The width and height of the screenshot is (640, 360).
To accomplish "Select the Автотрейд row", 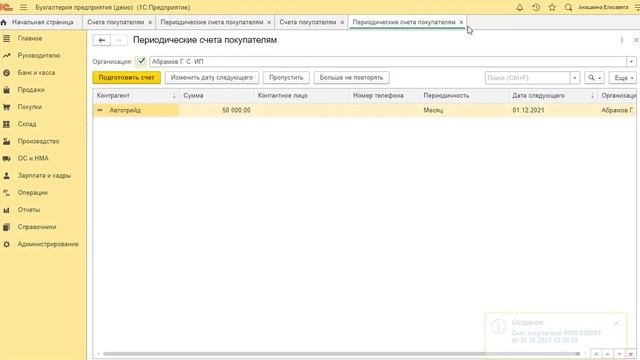I will tap(364, 110).
